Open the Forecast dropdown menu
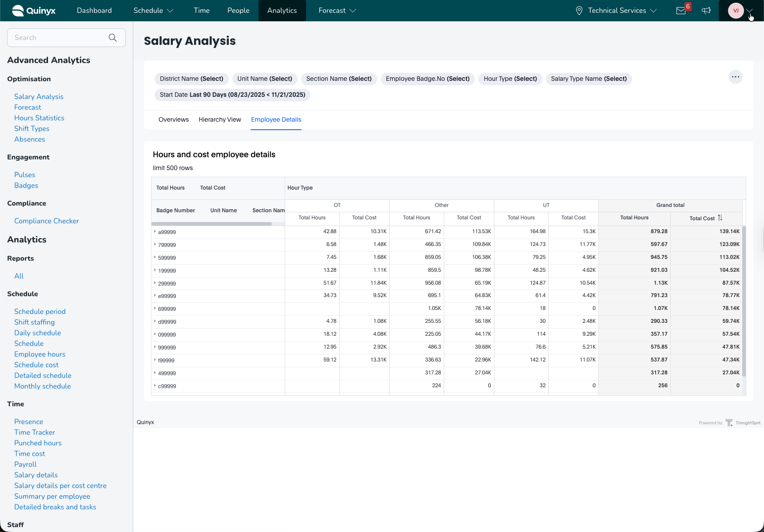The image size is (764, 532). [x=337, y=11]
